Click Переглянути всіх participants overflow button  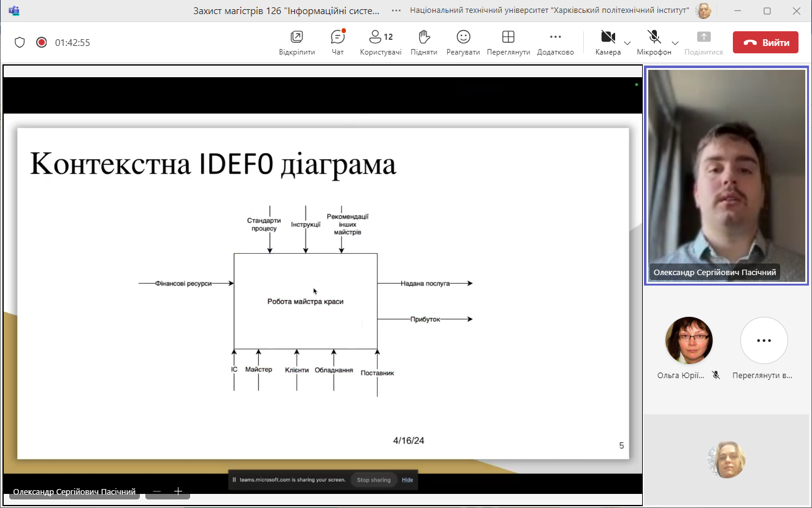(x=764, y=341)
